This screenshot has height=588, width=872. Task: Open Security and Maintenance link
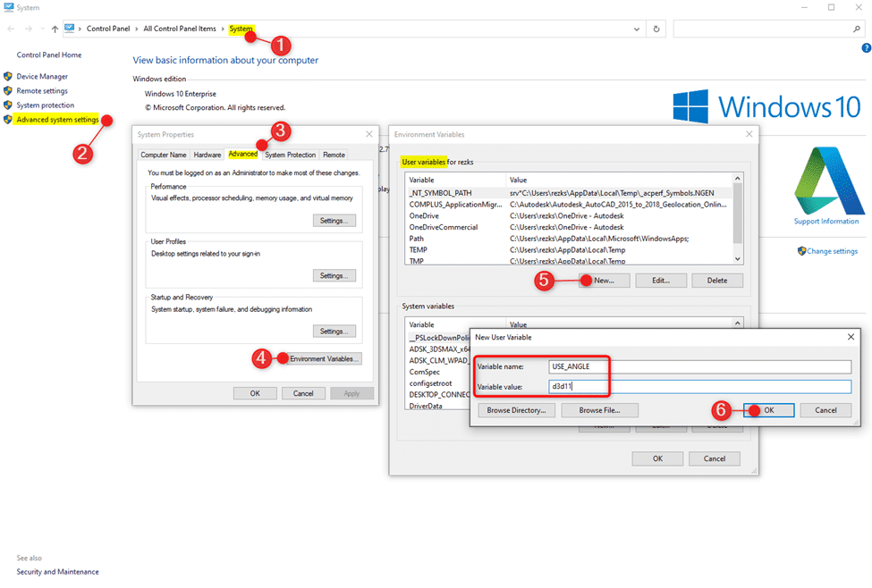58,572
